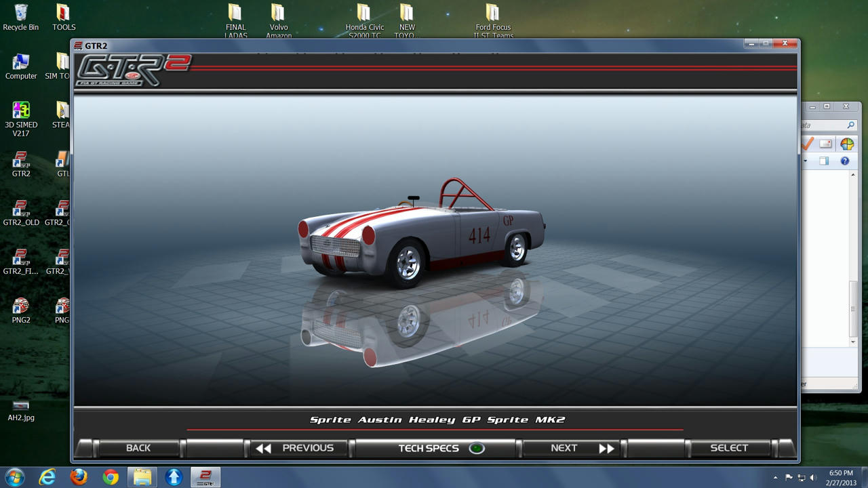Click the 'Sprite Austin Healey GP Sprite MK2' label
The width and height of the screenshot is (868, 488).
437,420
